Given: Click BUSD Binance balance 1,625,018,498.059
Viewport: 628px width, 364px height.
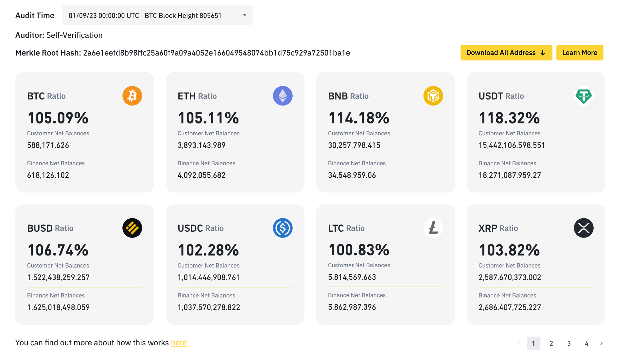Looking at the screenshot, I should tap(58, 307).
